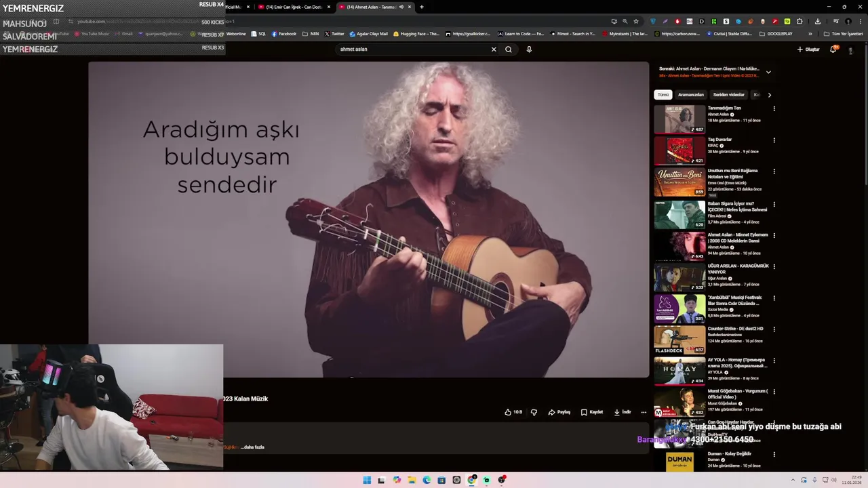Open options for Baban Sigara İçiyor mu suggestion
This screenshot has height=488, width=868.
pyautogui.click(x=774, y=204)
